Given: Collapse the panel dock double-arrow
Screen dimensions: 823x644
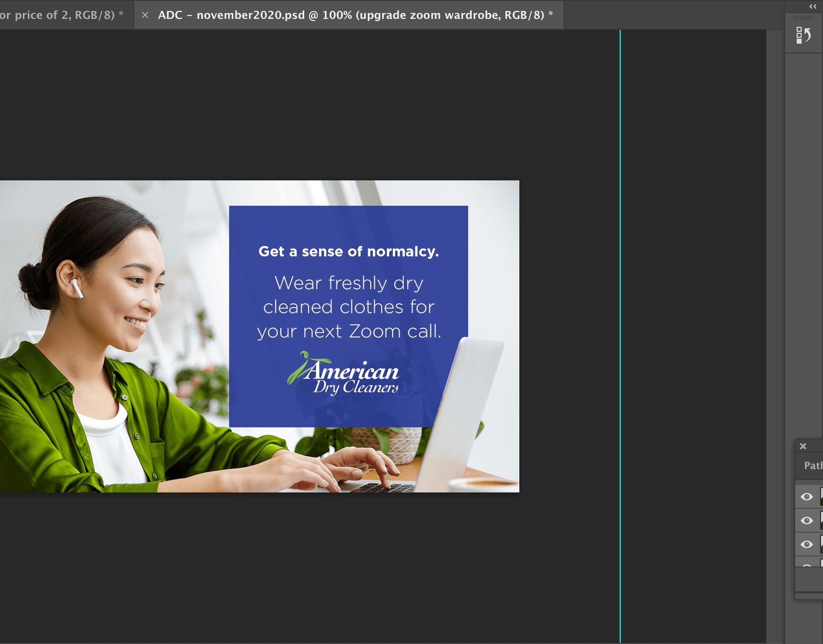Looking at the screenshot, I should coord(813,6).
